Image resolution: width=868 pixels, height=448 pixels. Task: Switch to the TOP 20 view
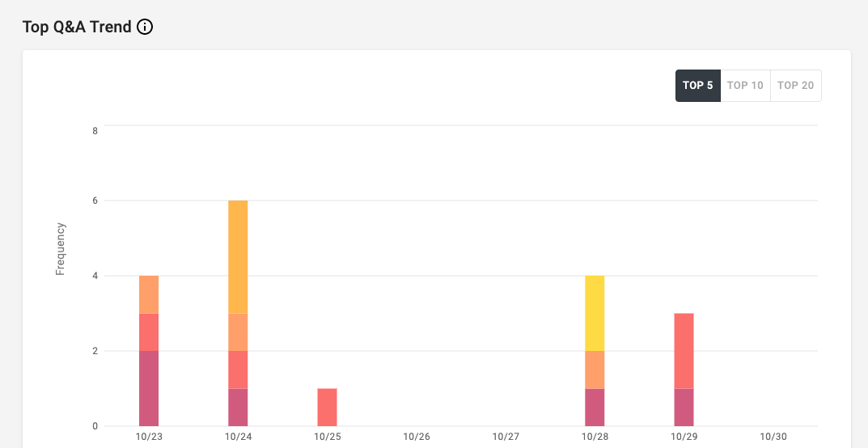point(795,85)
